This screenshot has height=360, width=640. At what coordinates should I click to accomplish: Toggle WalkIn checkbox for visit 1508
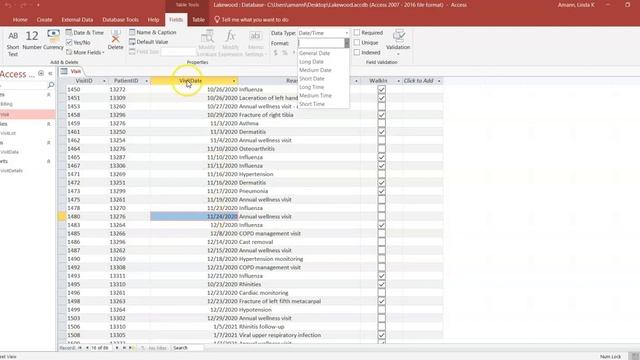pos(381,335)
